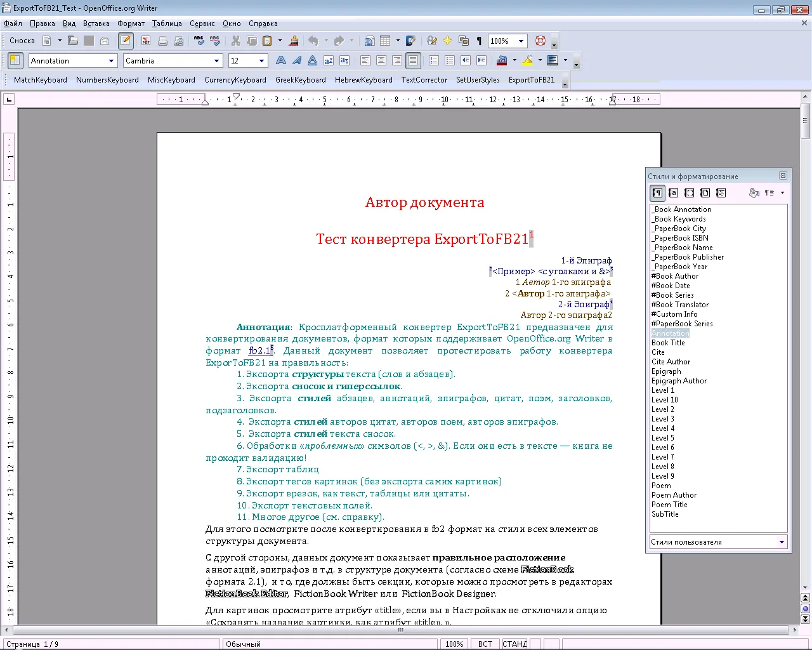Open the Правка menu
The image size is (812, 650).
point(42,23)
